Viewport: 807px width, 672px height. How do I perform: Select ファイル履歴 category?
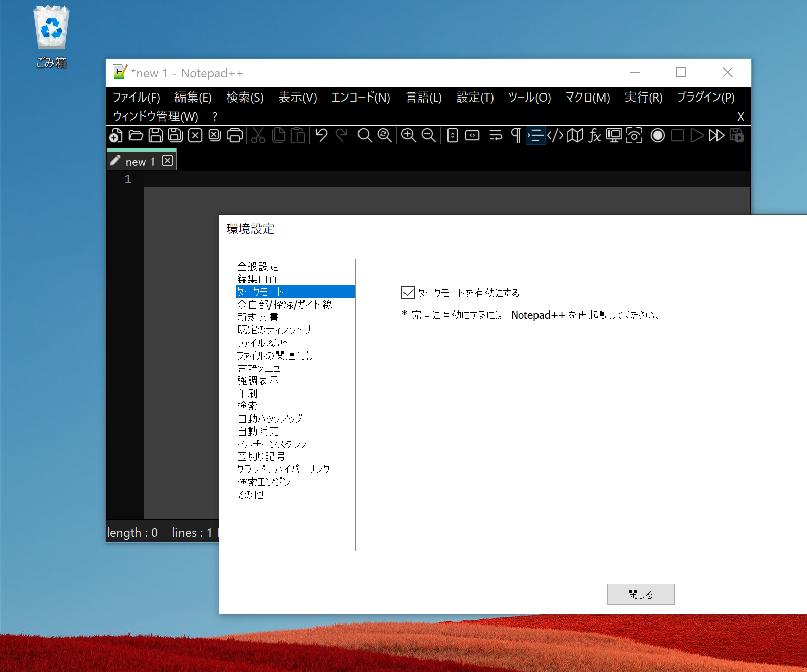tap(295, 343)
